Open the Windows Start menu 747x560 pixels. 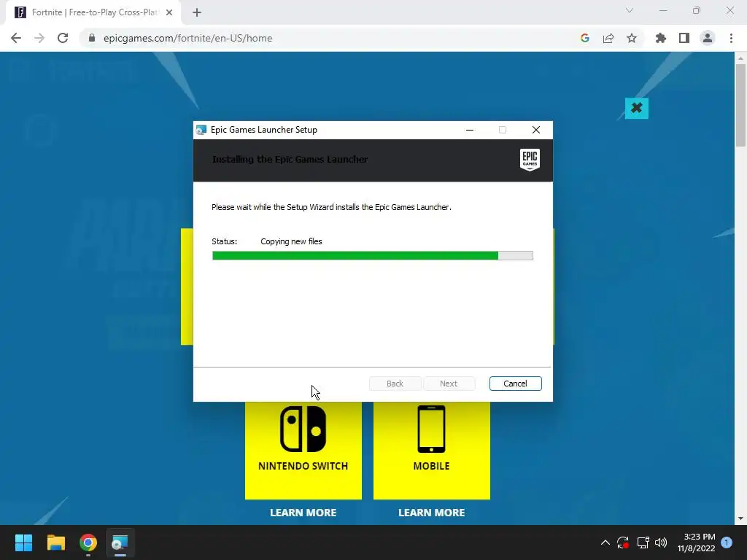[23, 542]
